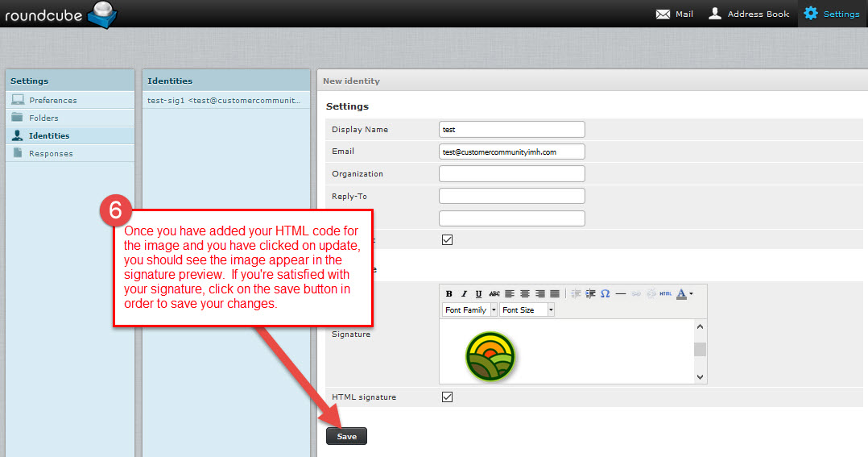Expand the Font Size dropdown
868x457 pixels.
point(527,310)
